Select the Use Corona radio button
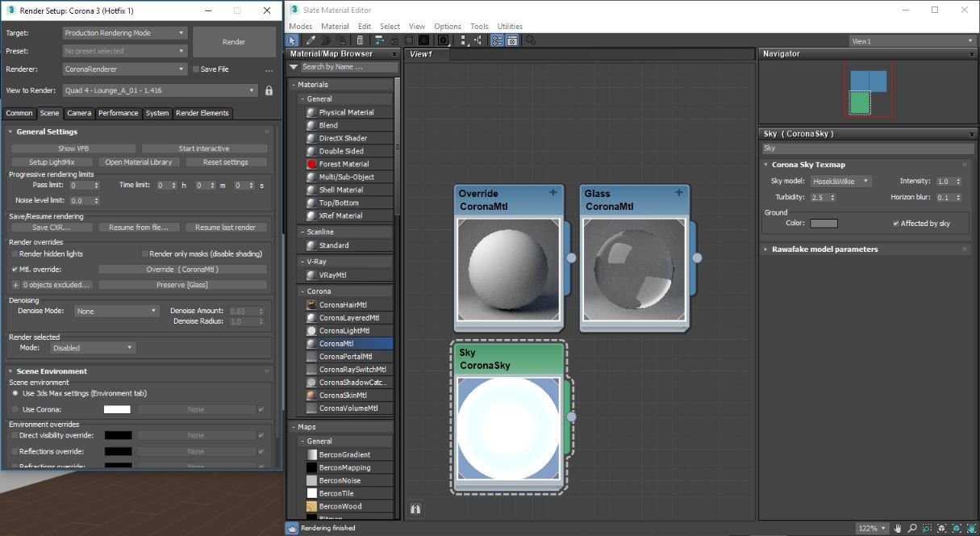The width and height of the screenshot is (980, 536). point(15,409)
